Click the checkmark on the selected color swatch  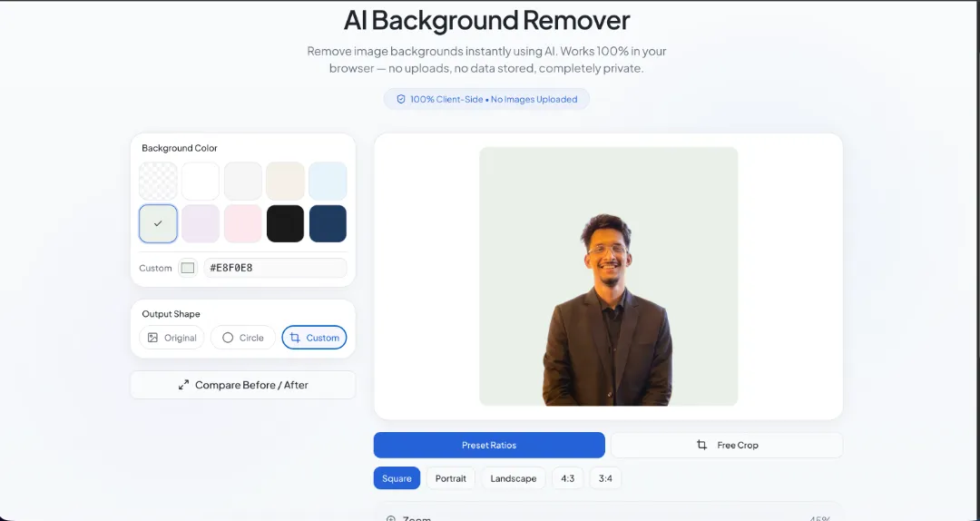point(158,223)
